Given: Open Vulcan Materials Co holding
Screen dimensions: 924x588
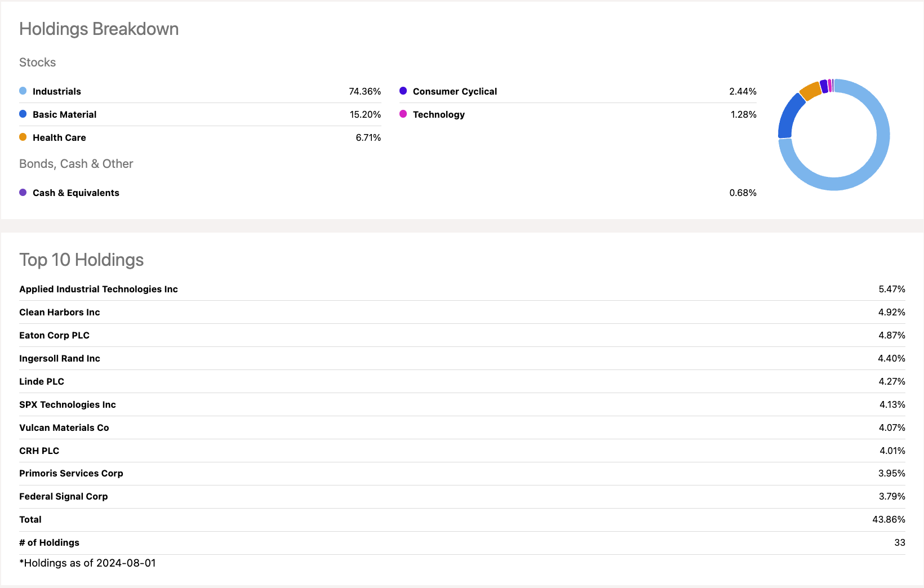Looking at the screenshot, I should pos(64,428).
